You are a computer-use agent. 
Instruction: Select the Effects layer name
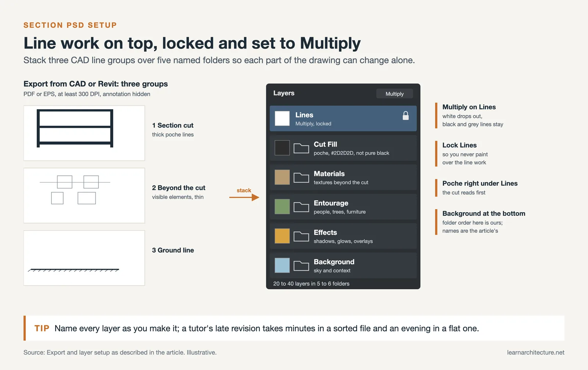(x=325, y=232)
